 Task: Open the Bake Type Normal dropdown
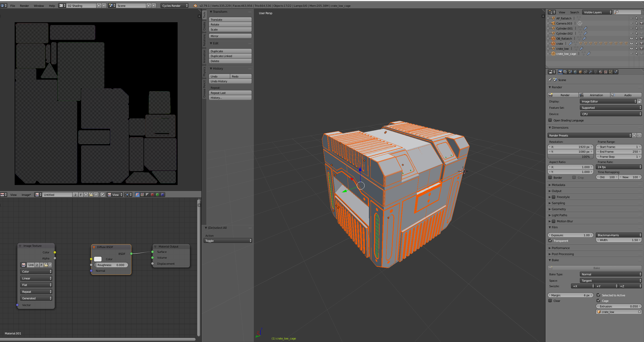[x=610, y=274]
